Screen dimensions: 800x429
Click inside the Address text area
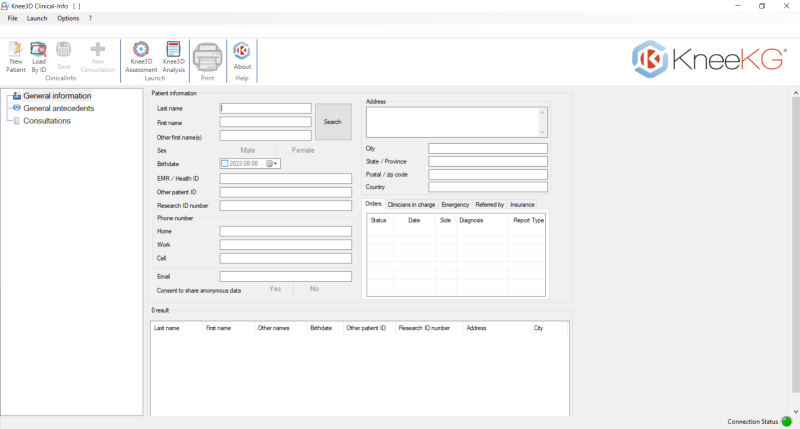[x=452, y=122]
